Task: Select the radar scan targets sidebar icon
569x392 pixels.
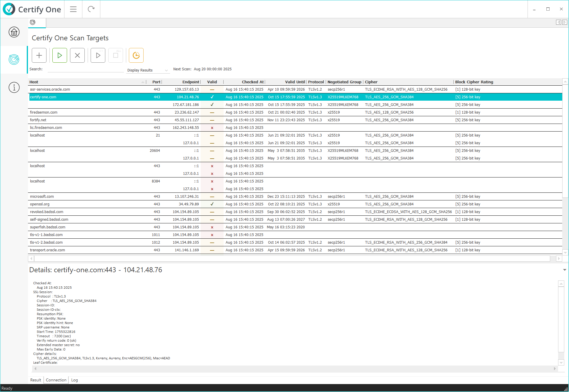Action: click(14, 59)
